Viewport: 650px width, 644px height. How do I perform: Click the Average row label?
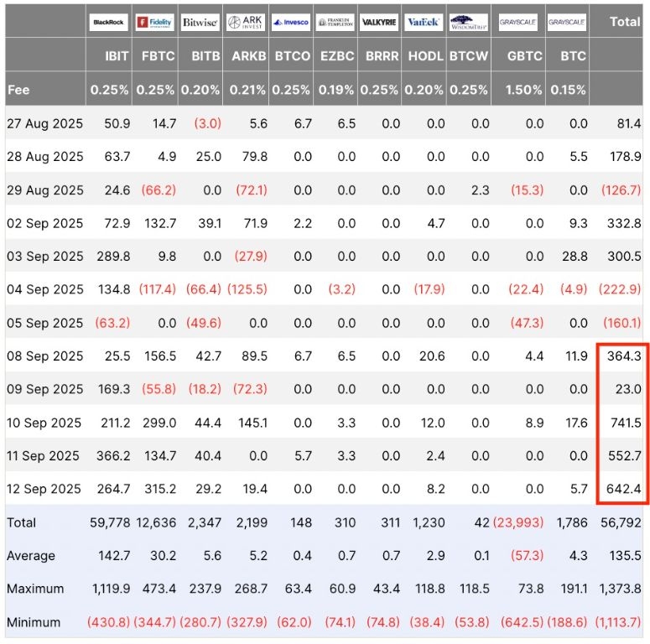point(30,556)
